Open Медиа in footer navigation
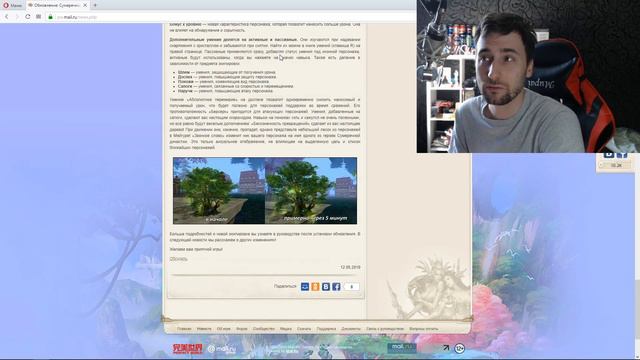The image size is (640, 360). [x=286, y=329]
